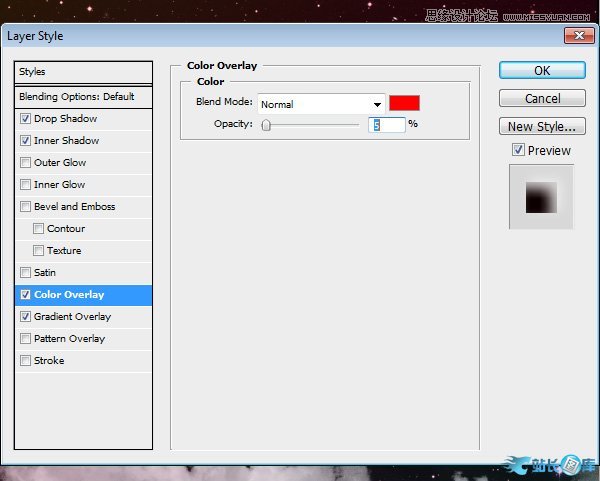600x481 pixels.
Task: Click the Opacity slider handle
Action: 266,125
